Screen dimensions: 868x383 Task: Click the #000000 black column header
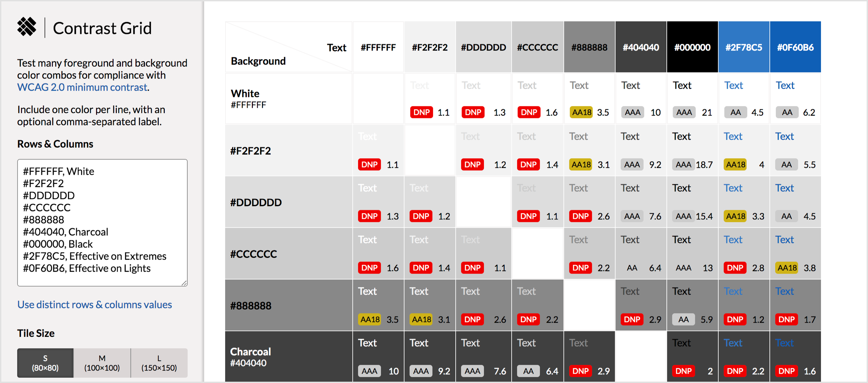tap(692, 47)
